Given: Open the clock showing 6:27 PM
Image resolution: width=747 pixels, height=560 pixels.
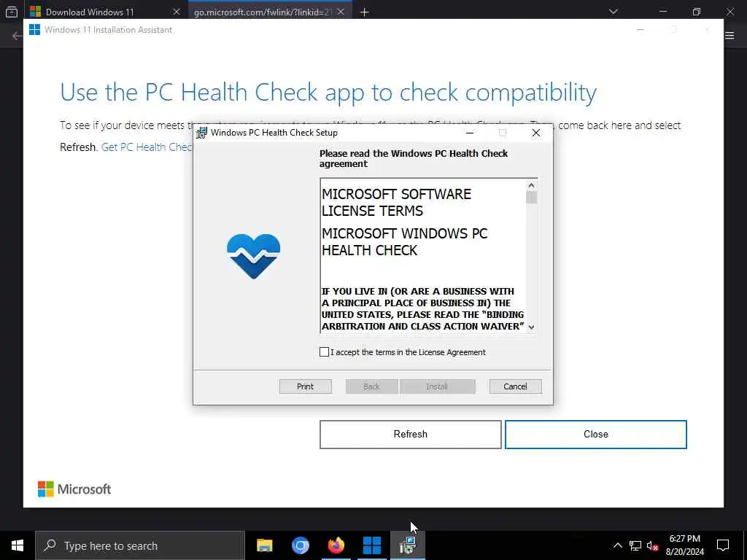Looking at the screenshot, I should [x=684, y=545].
